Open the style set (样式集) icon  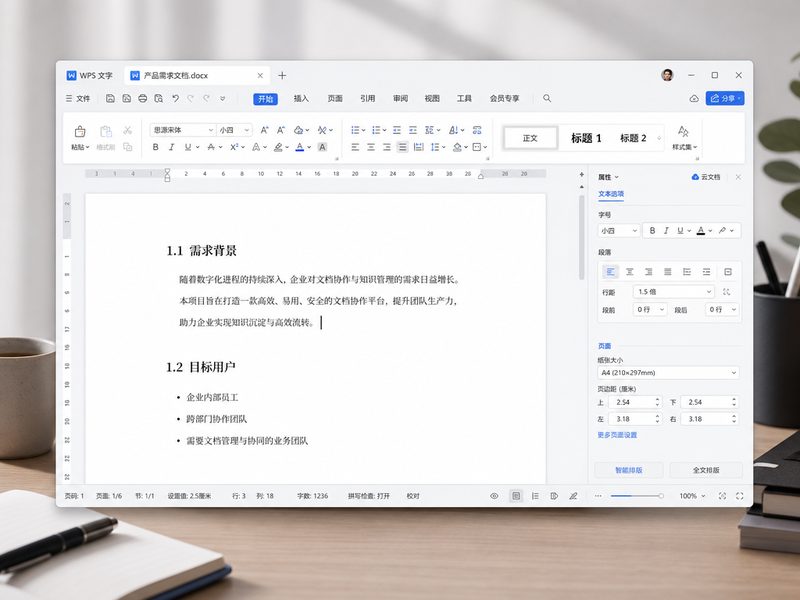tap(684, 132)
